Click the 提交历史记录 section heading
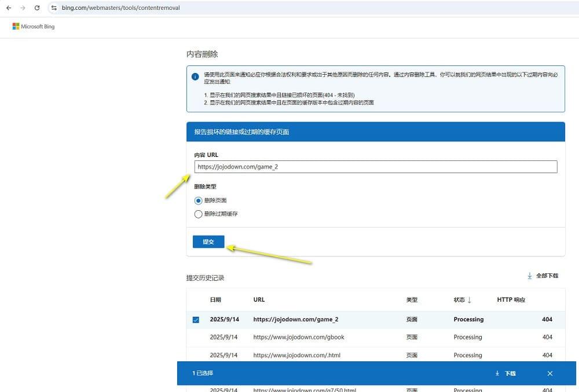 coord(206,278)
